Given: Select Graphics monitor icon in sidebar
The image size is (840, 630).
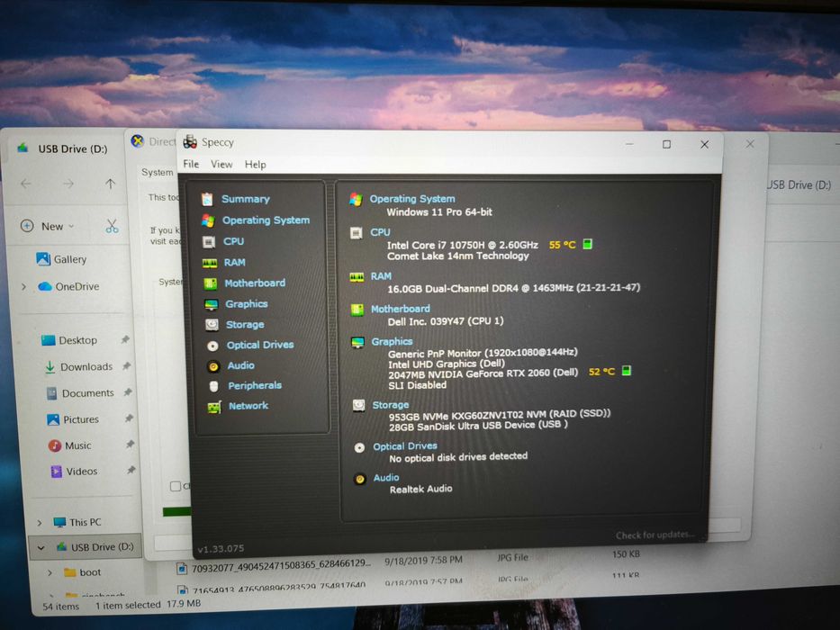Looking at the screenshot, I should 212,305.
